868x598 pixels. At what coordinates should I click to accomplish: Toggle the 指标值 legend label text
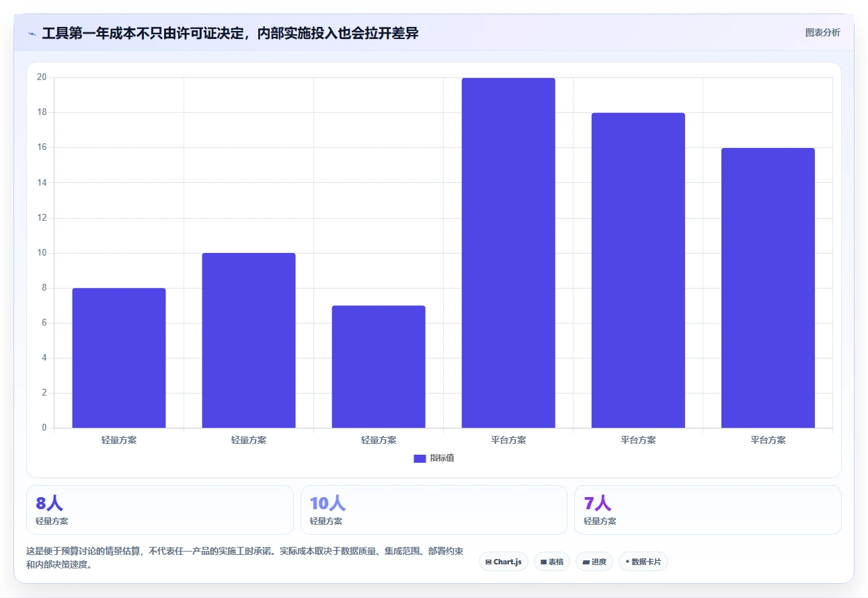pos(442,458)
